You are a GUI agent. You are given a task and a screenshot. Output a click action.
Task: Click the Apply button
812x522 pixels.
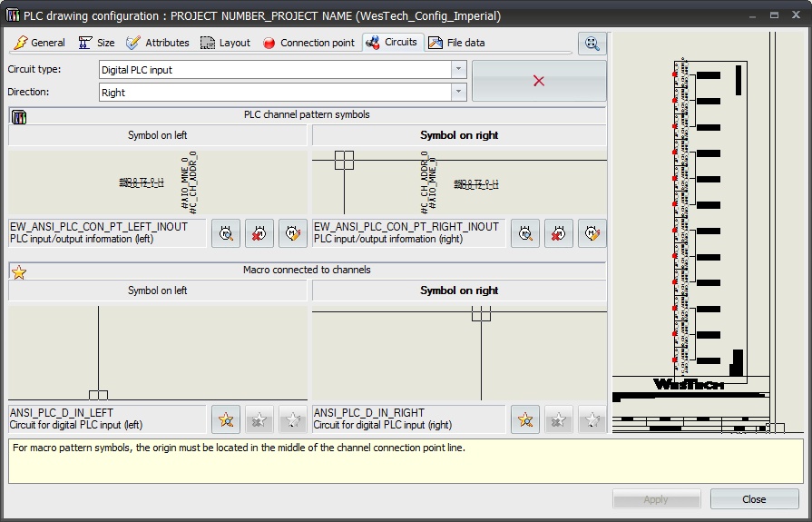point(656,499)
